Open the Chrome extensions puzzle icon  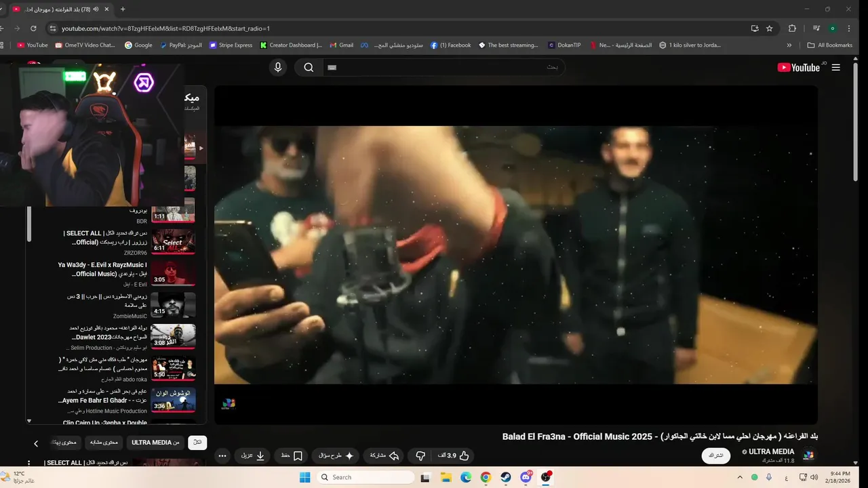[792, 28]
